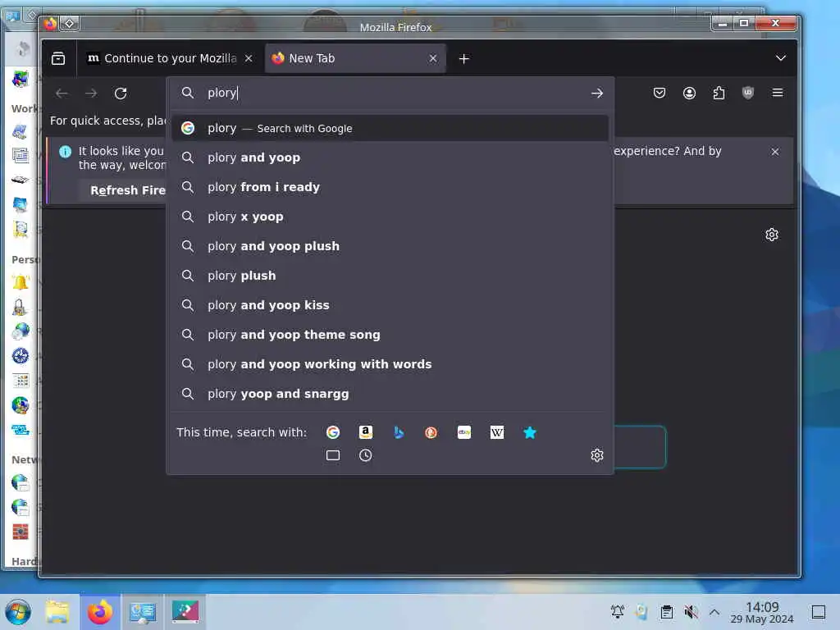Open Save to Pocket button

[x=660, y=94]
